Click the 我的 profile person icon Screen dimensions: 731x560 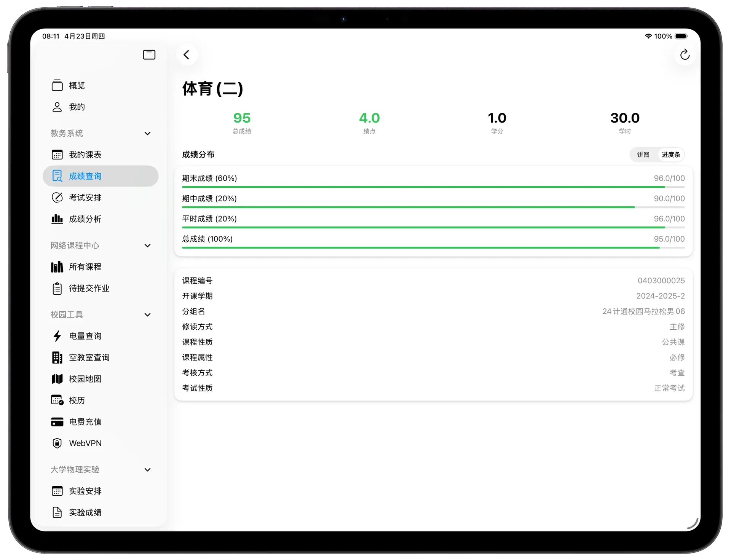click(x=57, y=107)
